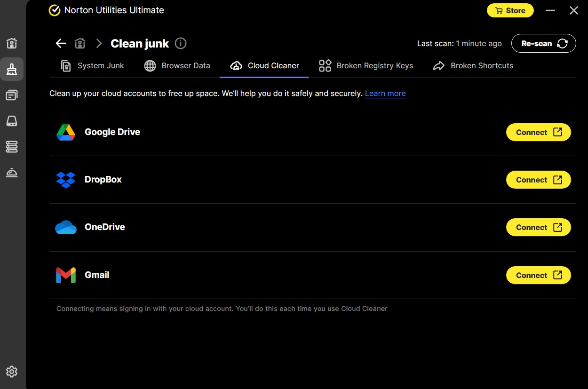Click the Norton Utilities Ultimate title

click(x=114, y=10)
